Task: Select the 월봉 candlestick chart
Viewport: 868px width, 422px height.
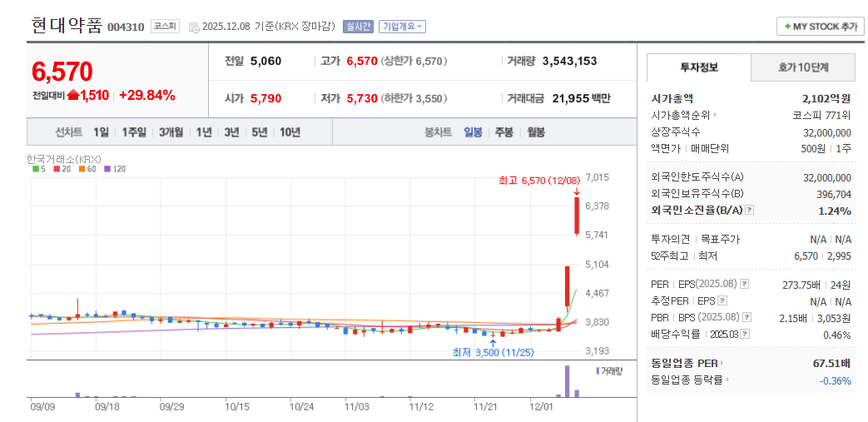Action: [x=536, y=132]
